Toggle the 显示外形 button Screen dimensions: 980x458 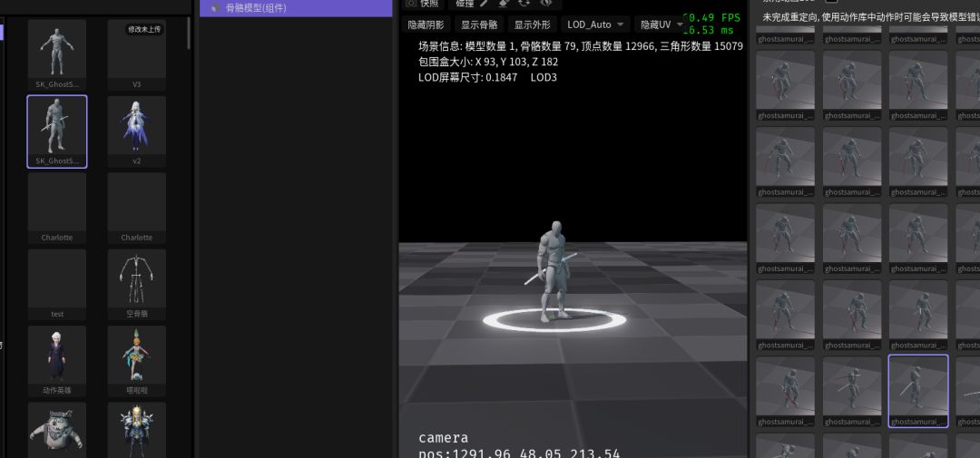[x=532, y=25]
